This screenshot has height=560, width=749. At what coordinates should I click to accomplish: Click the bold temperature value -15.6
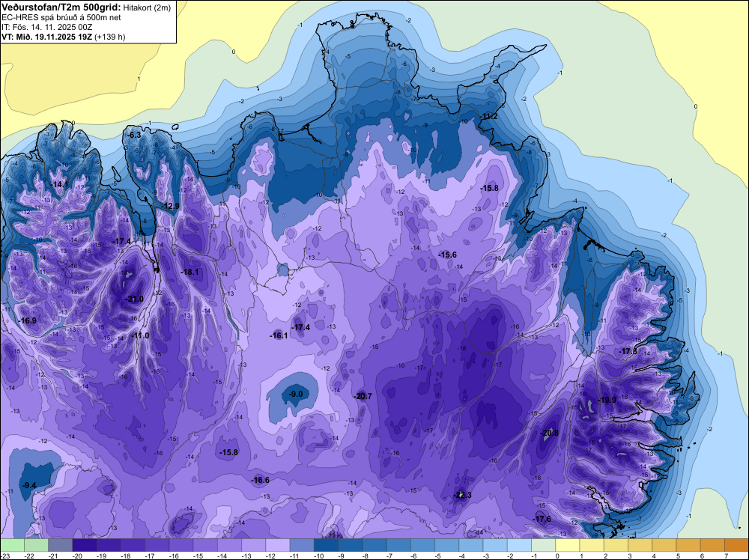[448, 255]
